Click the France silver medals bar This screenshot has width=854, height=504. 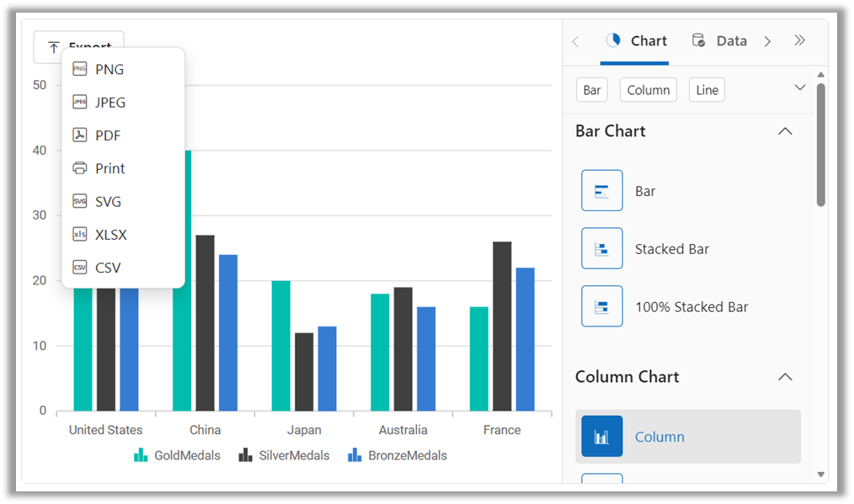coord(502,326)
